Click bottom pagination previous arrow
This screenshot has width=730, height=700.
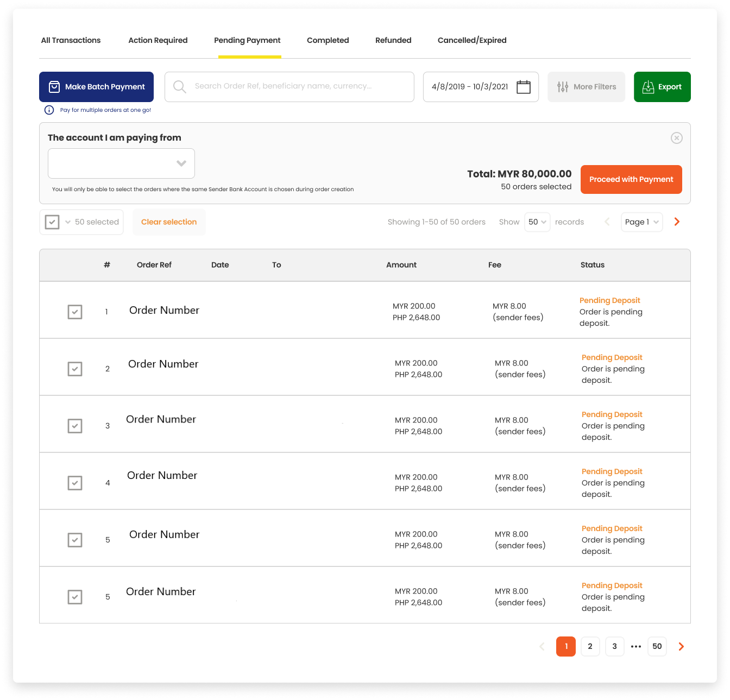click(x=542, y=646)
